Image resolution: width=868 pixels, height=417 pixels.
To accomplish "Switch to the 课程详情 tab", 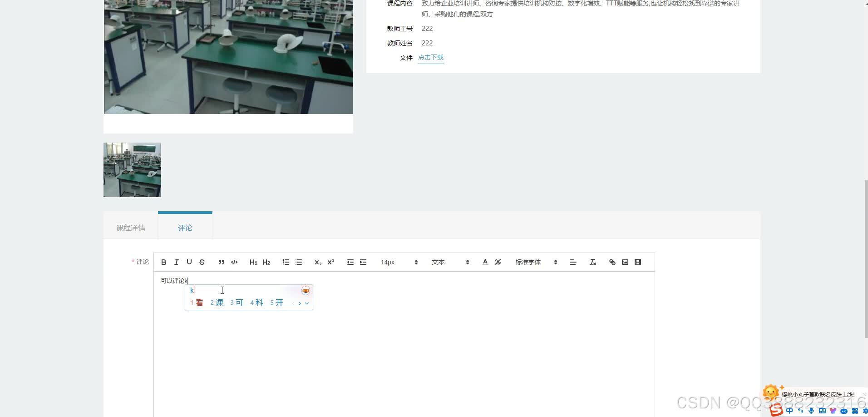I will click(130, 228).
